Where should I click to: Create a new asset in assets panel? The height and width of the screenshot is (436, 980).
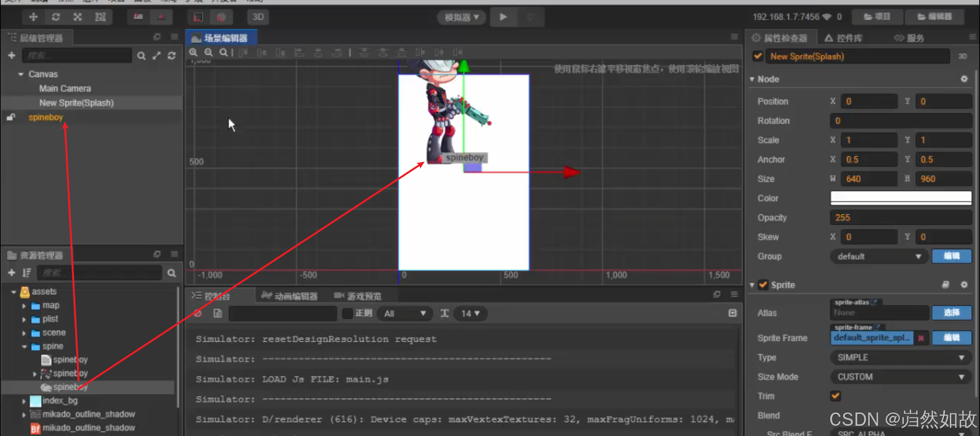pos(12,273)
